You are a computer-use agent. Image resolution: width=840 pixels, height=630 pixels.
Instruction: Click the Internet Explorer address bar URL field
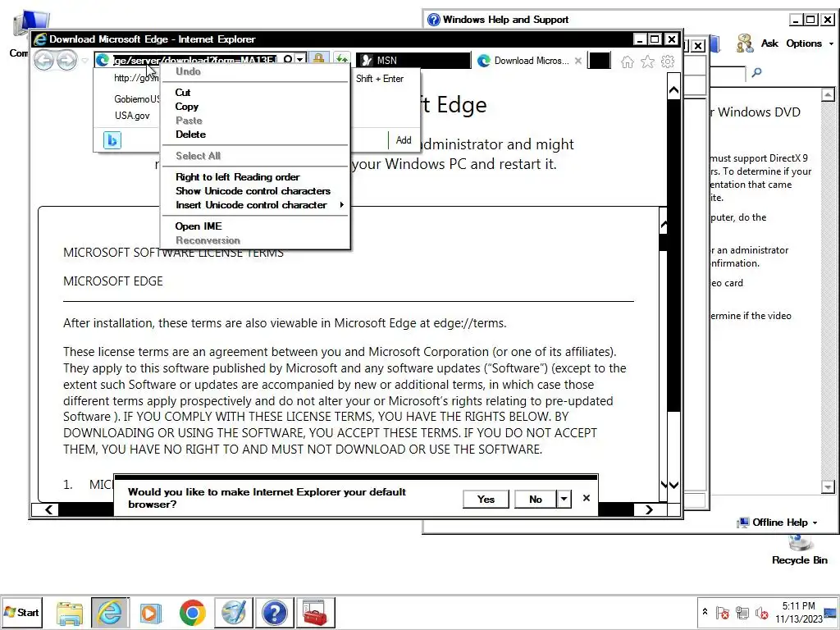click(195, 60)
